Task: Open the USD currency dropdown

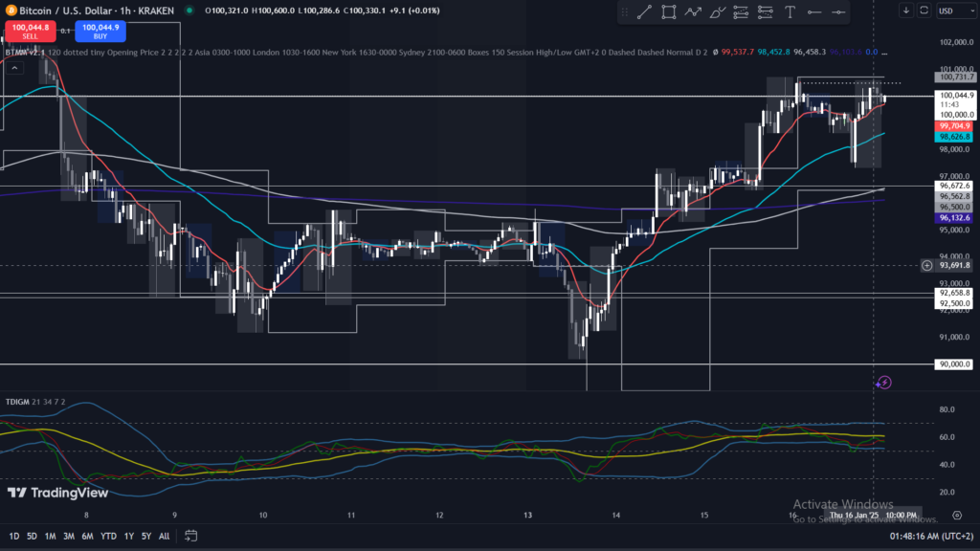Action: (947, 11)
